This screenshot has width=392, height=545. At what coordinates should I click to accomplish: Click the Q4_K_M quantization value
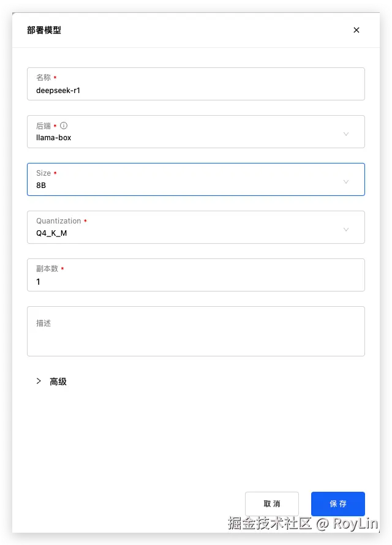(x=51, y=233)
